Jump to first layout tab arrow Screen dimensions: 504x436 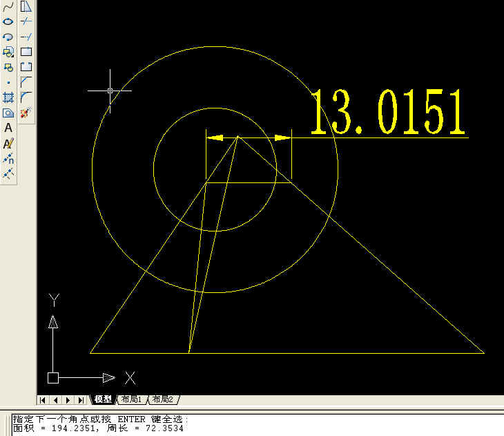pos(42,400)
